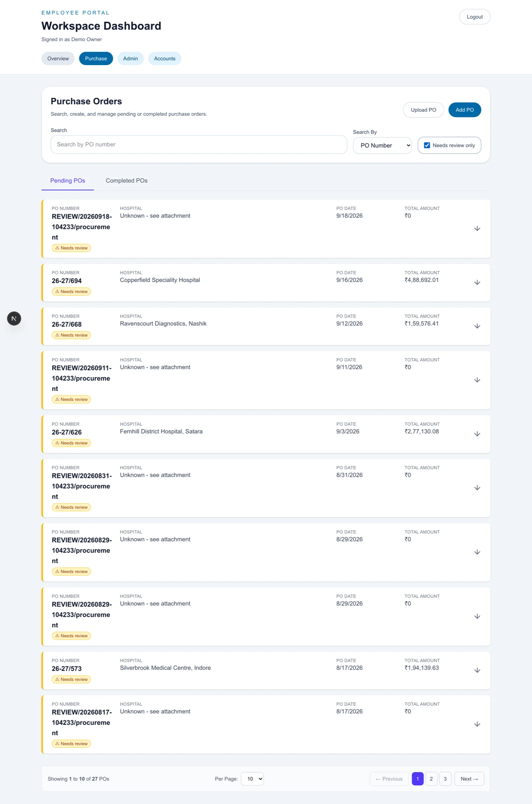Click the Needs review badge under 26-27/668
This screenshot has width=532, height=804.
(71, 335)
